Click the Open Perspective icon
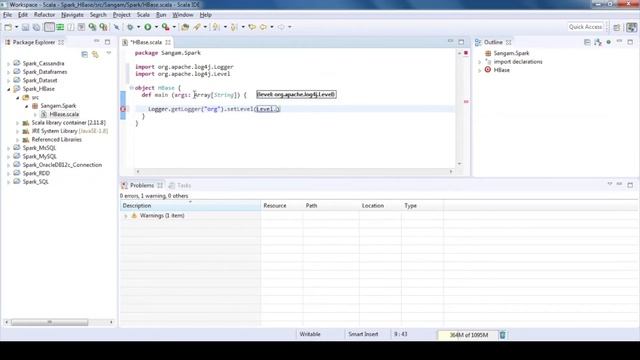Screen dimensions: 640x360 coord(617,27)
